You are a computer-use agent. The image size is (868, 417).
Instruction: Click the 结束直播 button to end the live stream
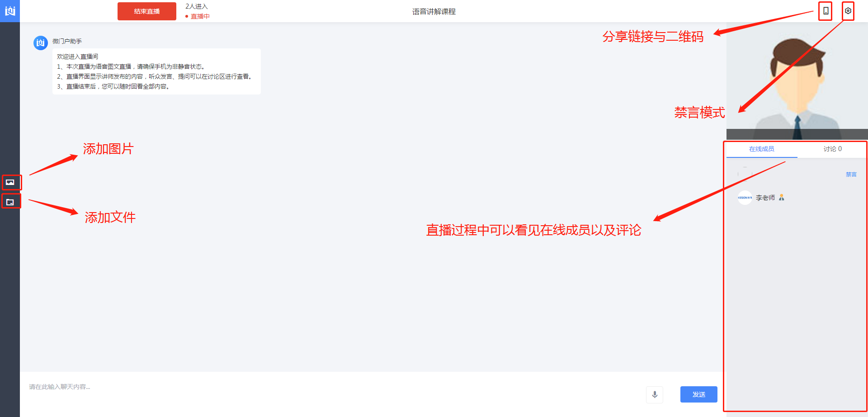[x=147, y=11]
